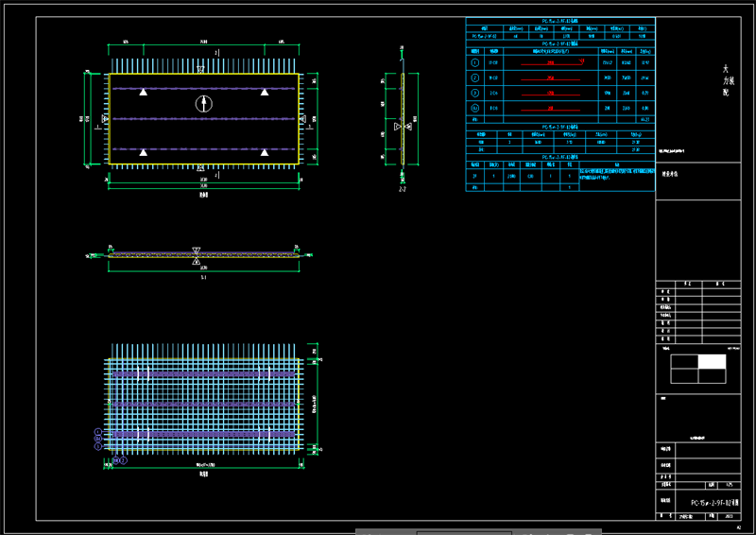Select circled rebar number 1 in the table

pyautogui.click(x=475, y=62)
